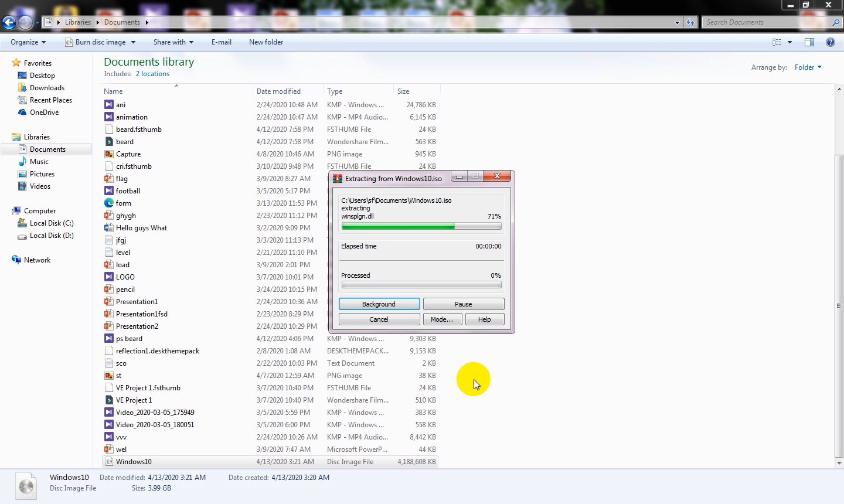This screenshot has height=504, width=844.
Task: Click the Back navigation arrow
Action: 9,22
